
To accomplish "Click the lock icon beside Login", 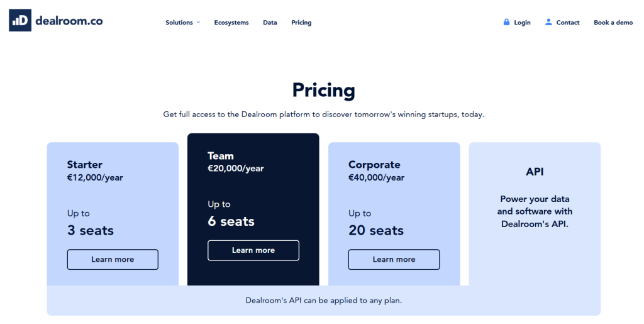I will pos(506,22).
